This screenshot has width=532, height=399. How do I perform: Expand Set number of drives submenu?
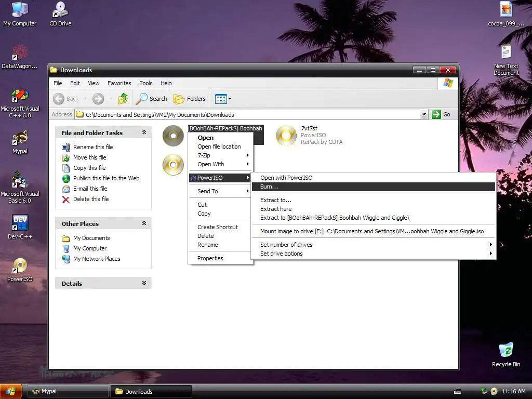tap(373, 245)
